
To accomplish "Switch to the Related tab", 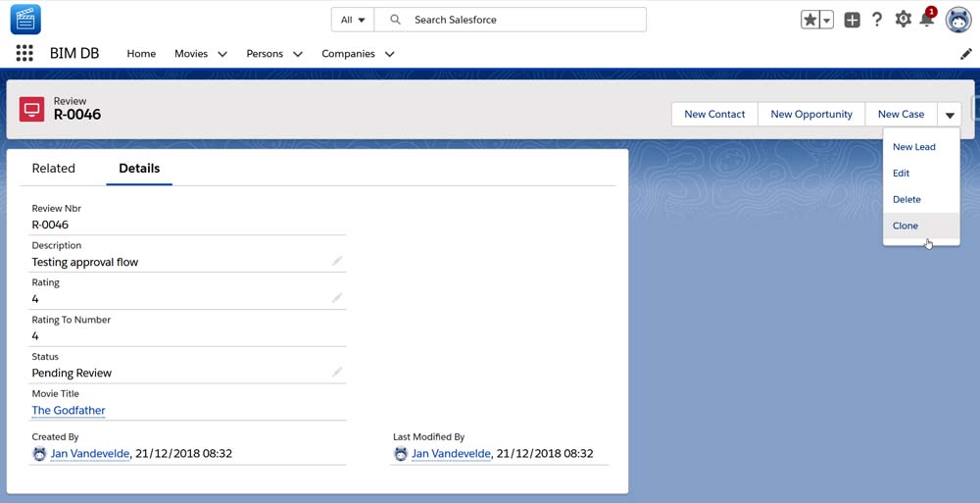I will (x=53, y=168).
